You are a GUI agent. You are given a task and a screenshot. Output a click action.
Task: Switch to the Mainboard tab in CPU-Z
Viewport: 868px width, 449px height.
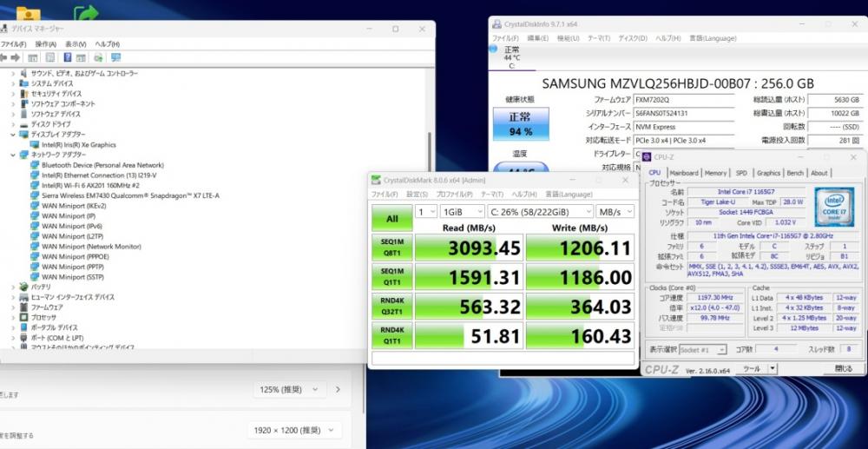click(x=684, y=174)
